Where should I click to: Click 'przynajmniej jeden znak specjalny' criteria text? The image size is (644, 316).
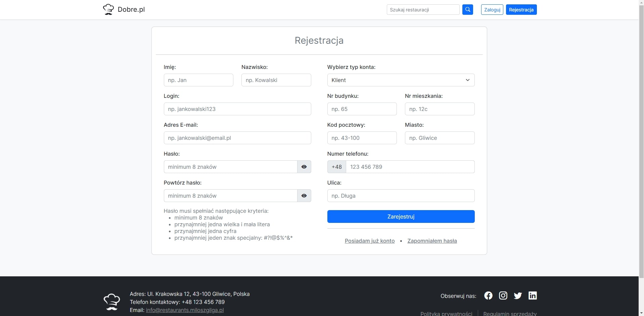[x=233, y=238]
